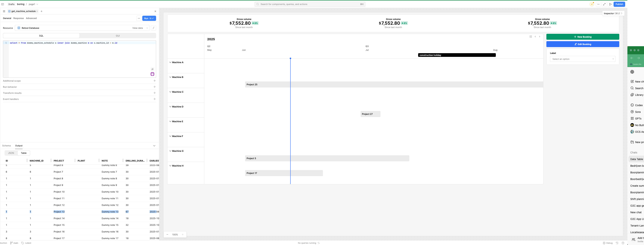Run the query
The width and height of the screenshot is (644, 245).
[x=149, y=18]
